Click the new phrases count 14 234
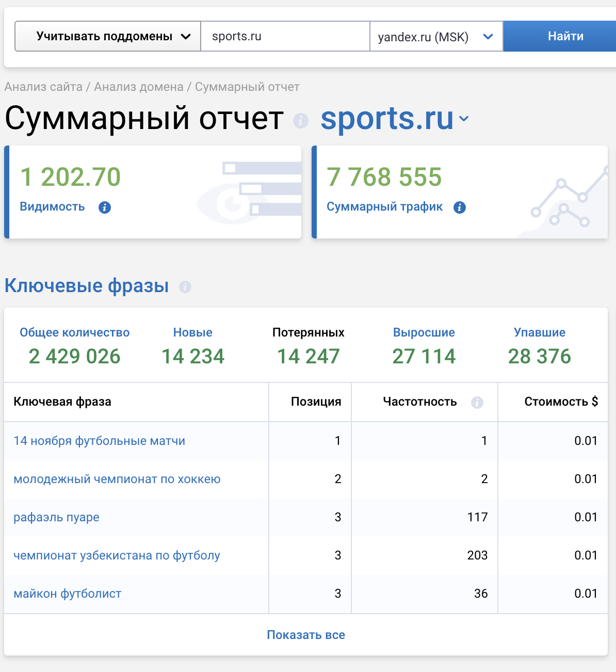616x672 pixels. pyautogui.click(x=193, y=356)
